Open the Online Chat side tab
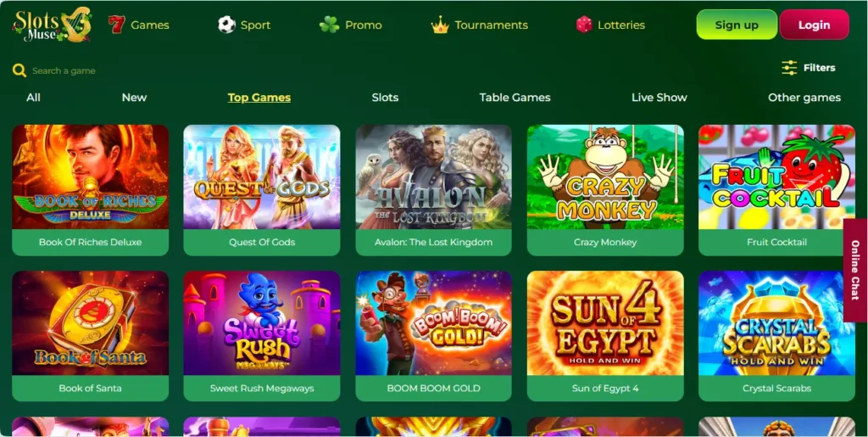The image size is (868, 437). coord(856,270)
